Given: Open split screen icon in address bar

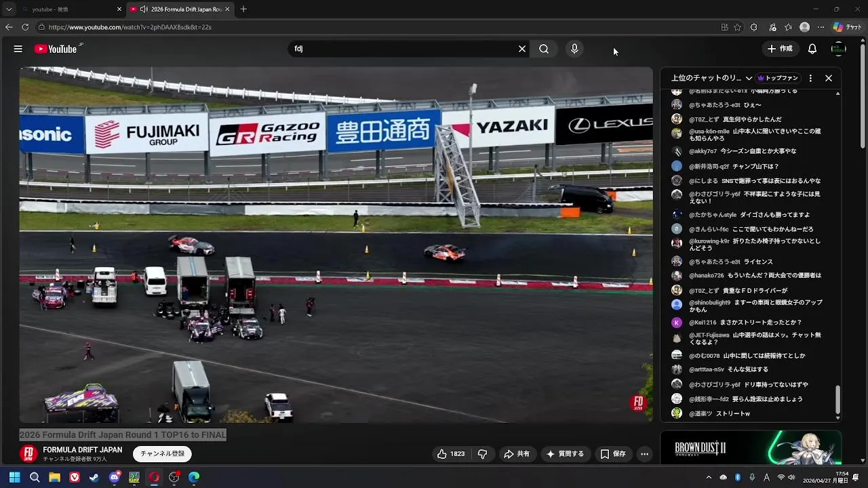Looking at the screenshot, I should tap(724, 27).
